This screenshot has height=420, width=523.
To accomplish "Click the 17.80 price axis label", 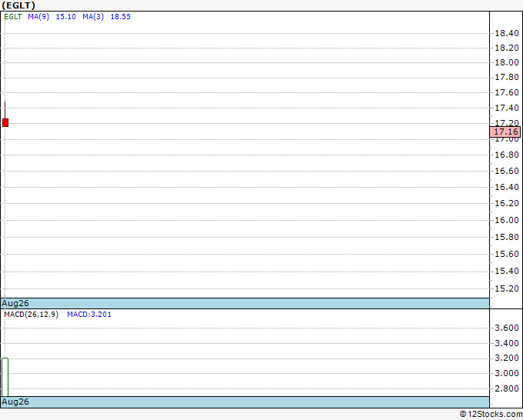I will pyautogui.click(x=507, y=77).
